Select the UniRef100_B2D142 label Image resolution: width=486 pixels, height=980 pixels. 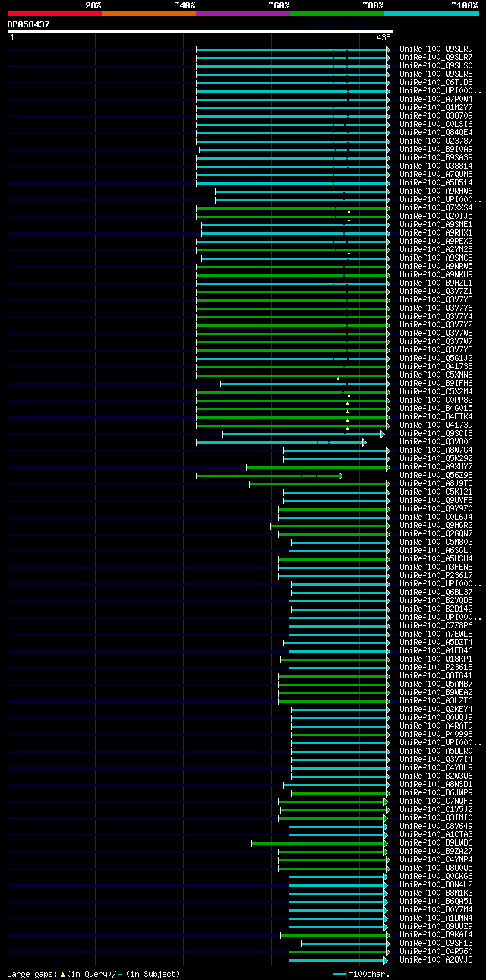(x=437, y=609)
